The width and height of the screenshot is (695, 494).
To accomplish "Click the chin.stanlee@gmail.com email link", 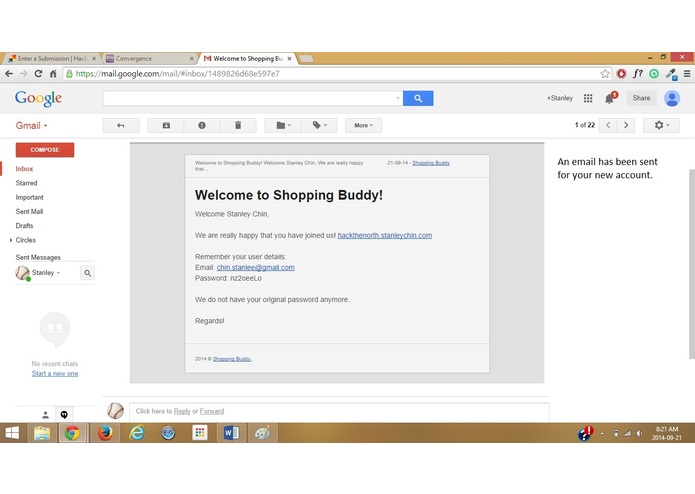I will (x=255, y=268).
